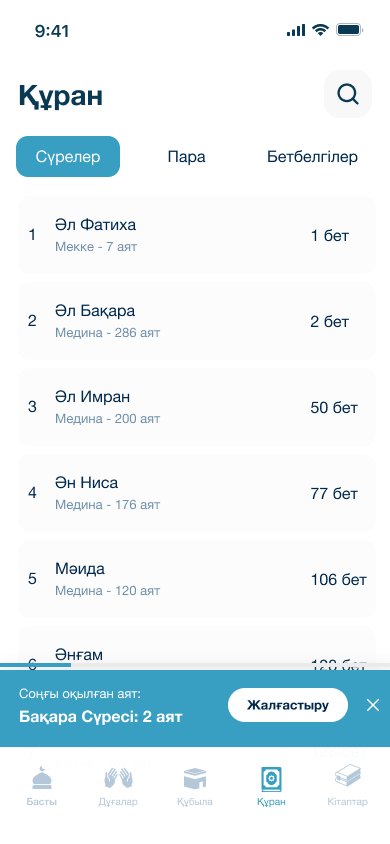Open the search magnifier icon
This screenshot has width=390, height=844.
click(x=348, y=94)
